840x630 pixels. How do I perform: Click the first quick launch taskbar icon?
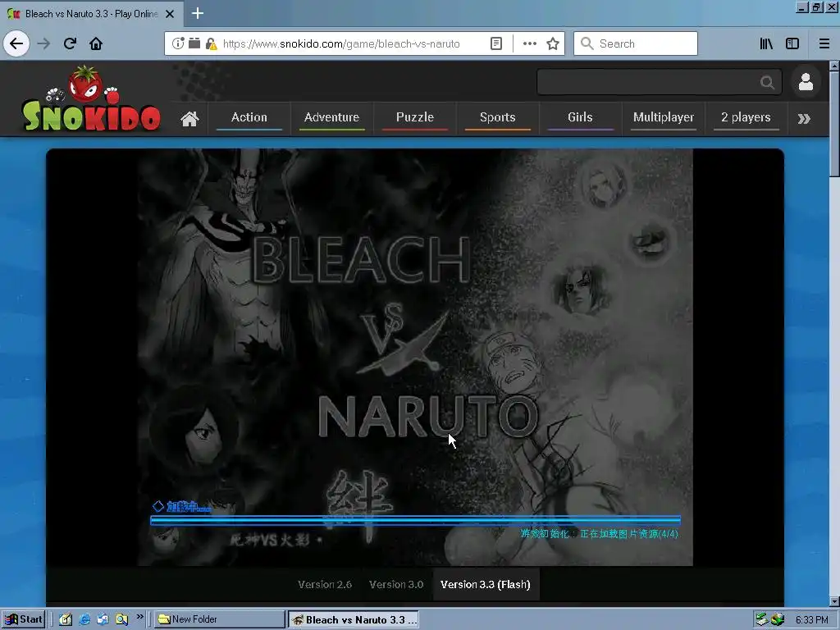pos(66,619)
